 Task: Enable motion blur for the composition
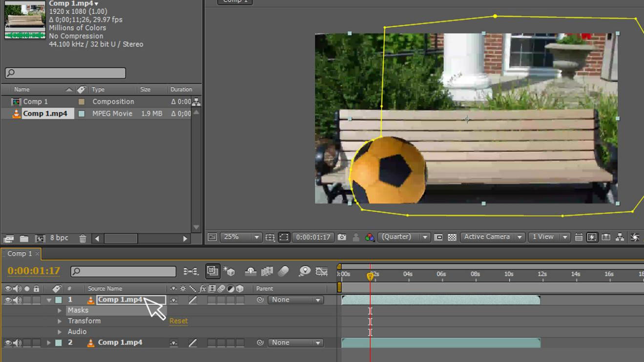284,272
